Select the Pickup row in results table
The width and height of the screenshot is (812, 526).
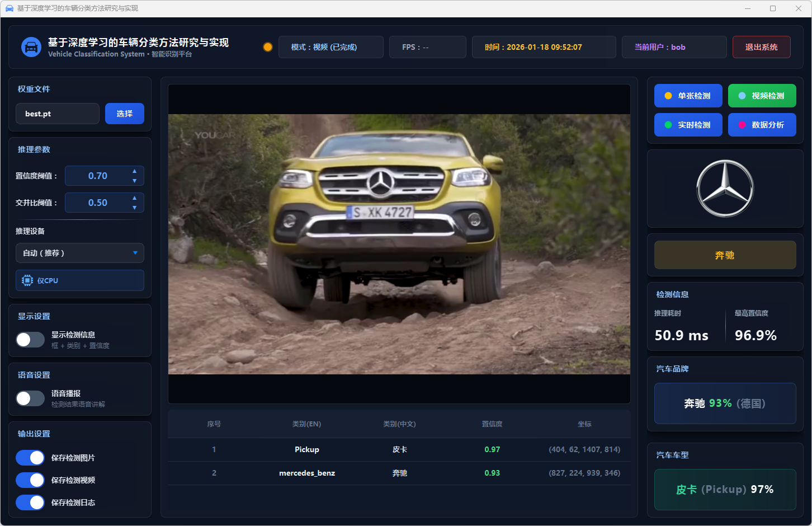point(399,449)
